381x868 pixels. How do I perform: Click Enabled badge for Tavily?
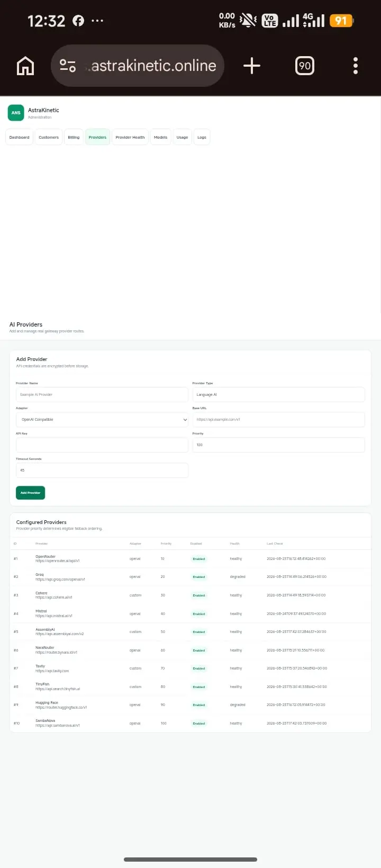pos(199,668)
